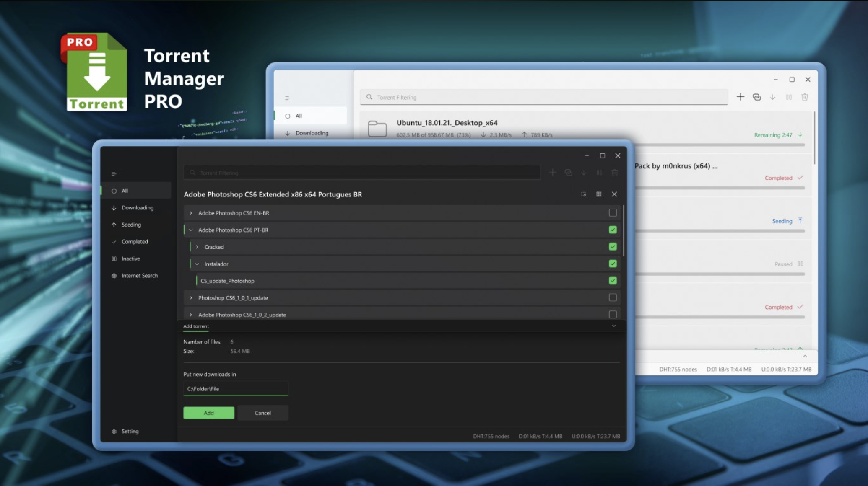Click the hamburger menu icon in light window
This screenshot has width=868, height=486.
pyautogui.click(x=287, y=98)
